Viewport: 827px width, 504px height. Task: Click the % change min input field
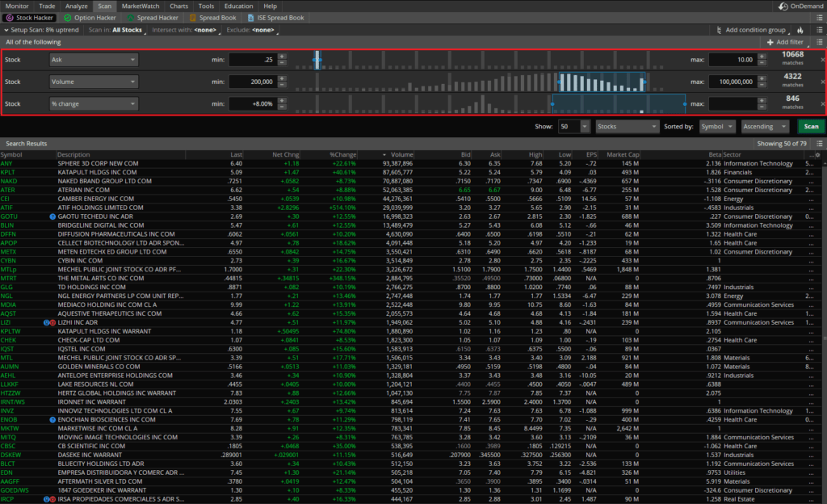pyautogui.click(x=252, y=103)
